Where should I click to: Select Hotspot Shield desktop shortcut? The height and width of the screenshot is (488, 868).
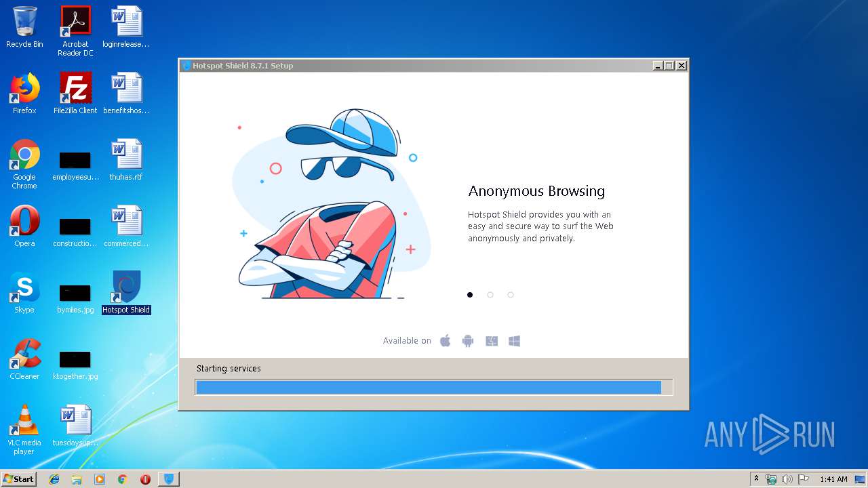(126, 293)
